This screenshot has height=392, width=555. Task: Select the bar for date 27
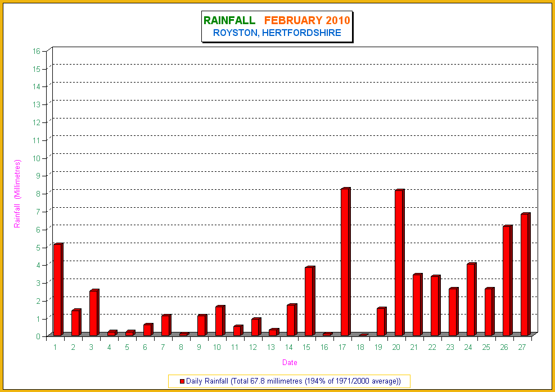click(526, 274)
